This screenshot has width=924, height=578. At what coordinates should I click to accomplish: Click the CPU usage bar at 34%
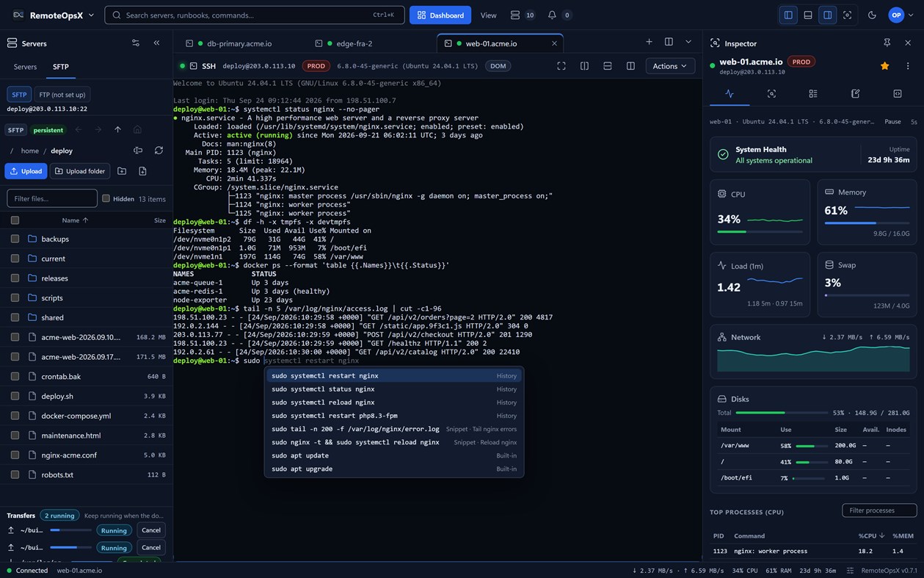(x=760, y=232)
